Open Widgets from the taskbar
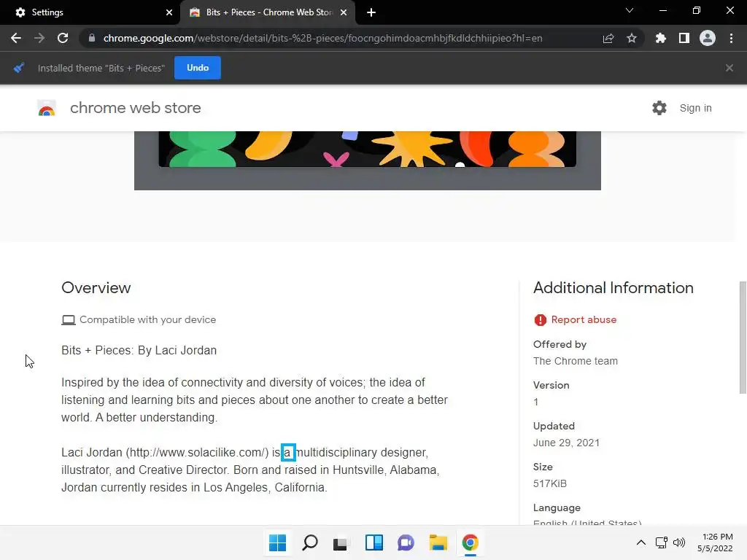 (374, 542)
